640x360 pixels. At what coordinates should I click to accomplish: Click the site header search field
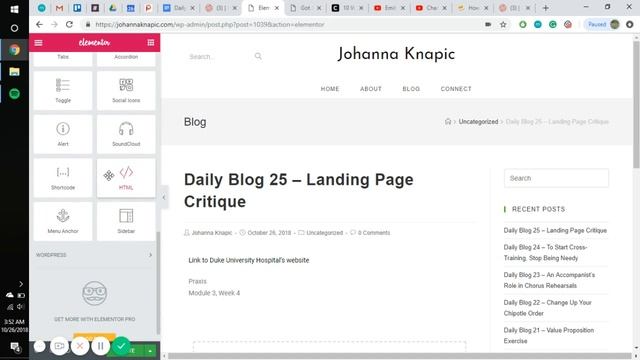[x=220, y=56]
